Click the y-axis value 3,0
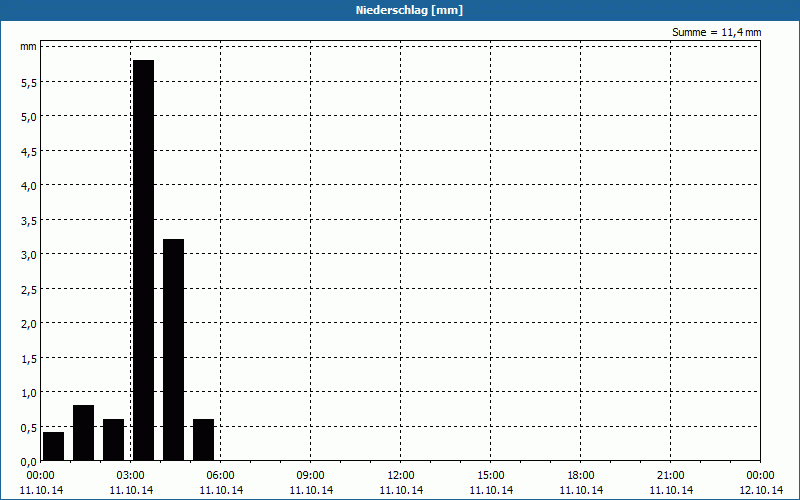The height and width of the screenshot is (500, 800). click(x=29, y=255)
